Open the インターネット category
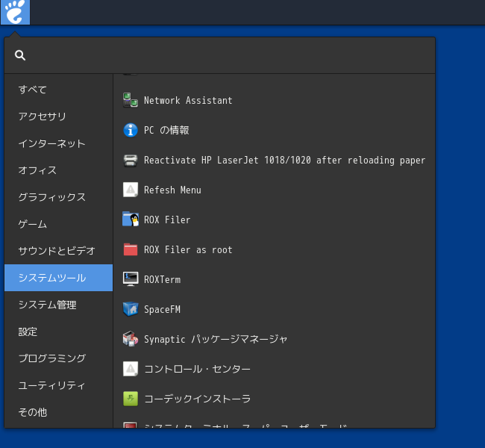 58,143
